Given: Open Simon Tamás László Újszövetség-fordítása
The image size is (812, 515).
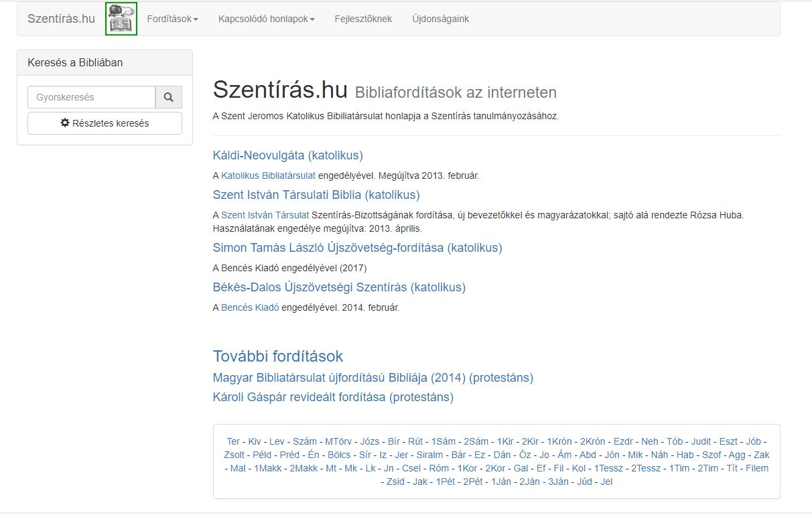Looking at the screenshot, I should coord(357,248).
